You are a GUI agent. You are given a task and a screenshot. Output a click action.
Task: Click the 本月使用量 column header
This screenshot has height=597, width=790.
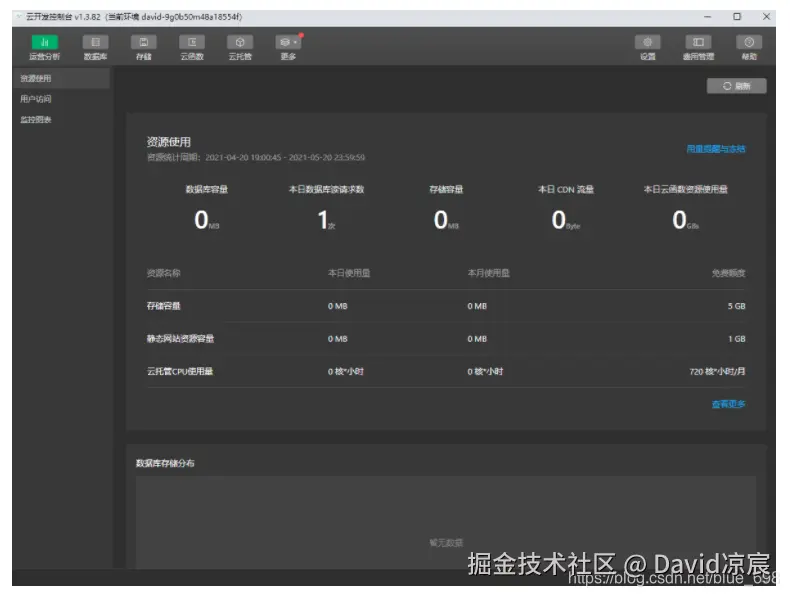tap(488, 273)
